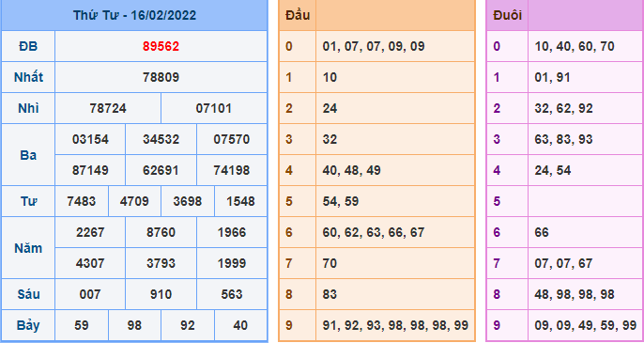Select the date header Thứ Tư - 16/02/2022
The image size is (644, 343).
click(135, 15)
